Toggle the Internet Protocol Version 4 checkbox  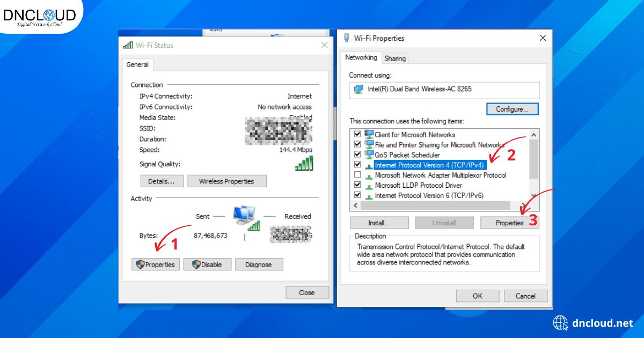[357, 165]
